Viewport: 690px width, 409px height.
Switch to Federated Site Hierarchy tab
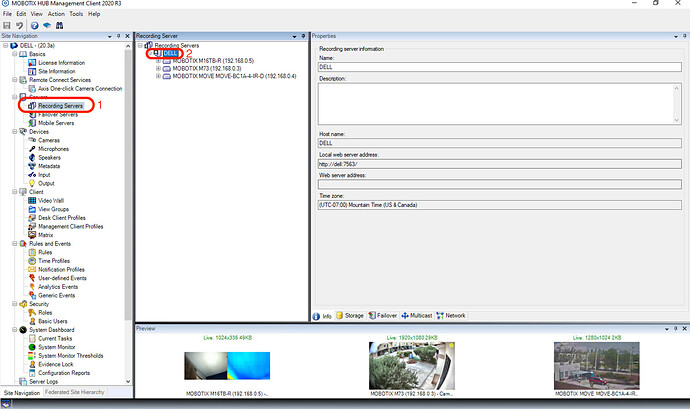[75, 392]
